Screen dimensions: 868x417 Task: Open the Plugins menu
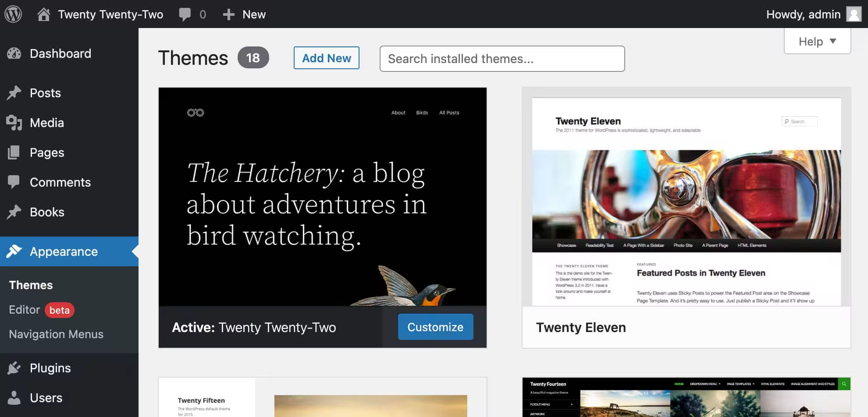(x=69, y=368)
